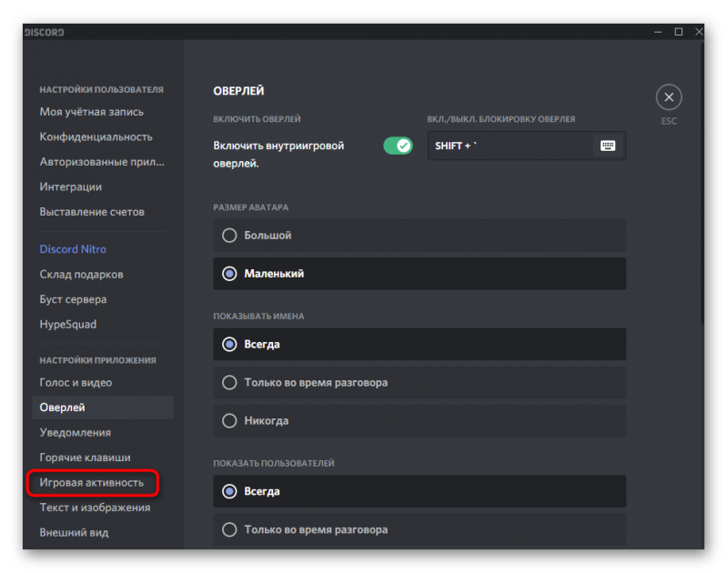This screenshot has width=728, height=573.
Task: Minimize the Discord window
Action: (x=658, y=32)
